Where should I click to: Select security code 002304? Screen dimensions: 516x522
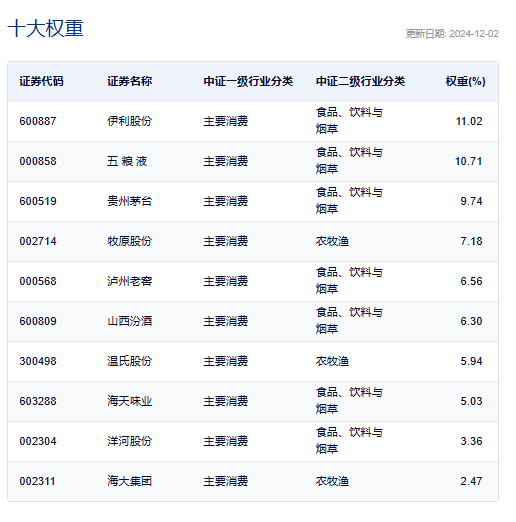click(38, 441)
